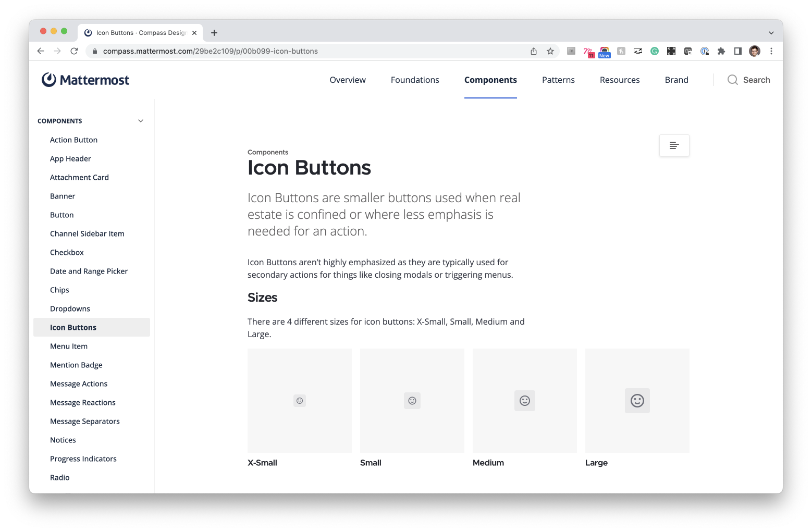
Task: Go back with the browser back arrow
Action: (x=41, y=51)
